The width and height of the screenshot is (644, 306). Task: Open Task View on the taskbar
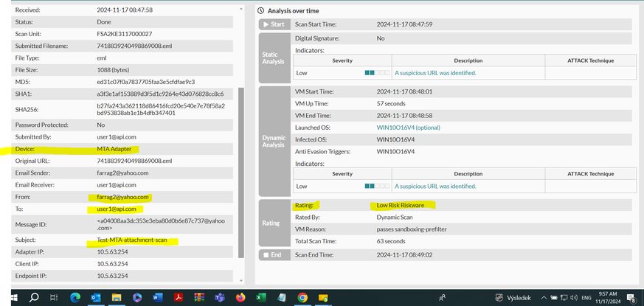coord(54,297)
